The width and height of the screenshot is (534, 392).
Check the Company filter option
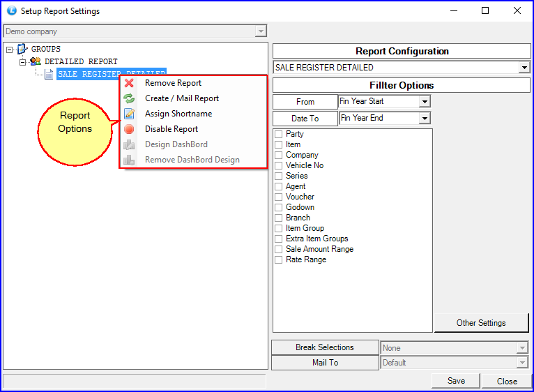coord(279,155)
